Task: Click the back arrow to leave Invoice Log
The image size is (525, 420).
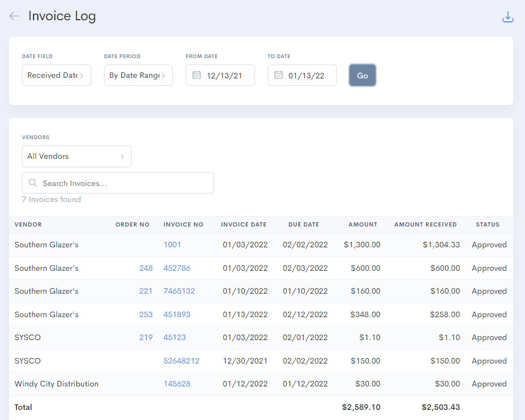Action: click(x=14, y=15)
